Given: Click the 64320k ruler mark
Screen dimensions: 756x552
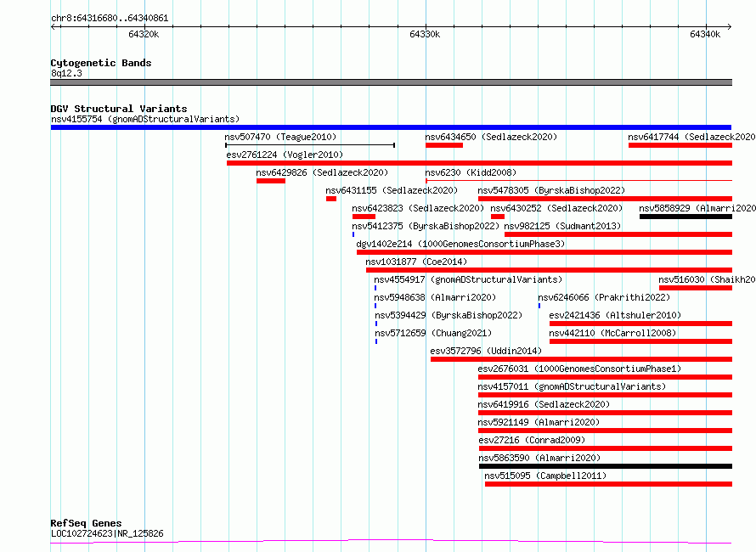Looking at the screenshot, I should tap(144, 34).
